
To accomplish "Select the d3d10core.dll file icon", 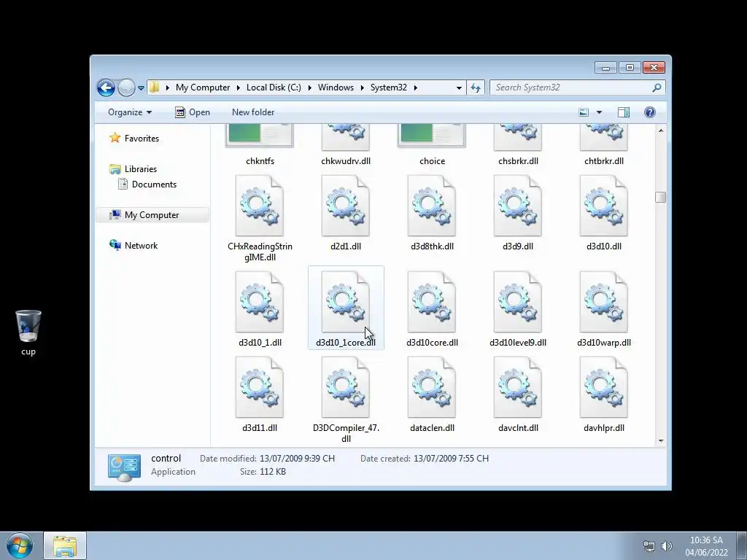I will tap(432, 302).
